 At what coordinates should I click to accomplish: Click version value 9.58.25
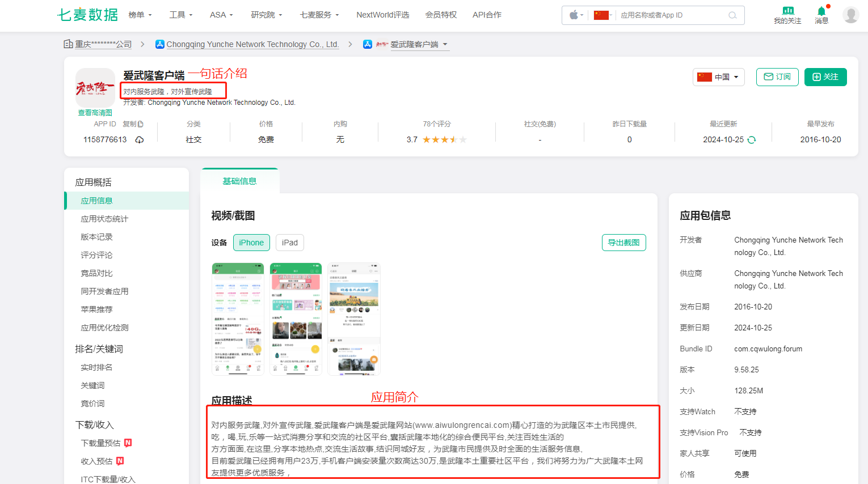[747, 370]
